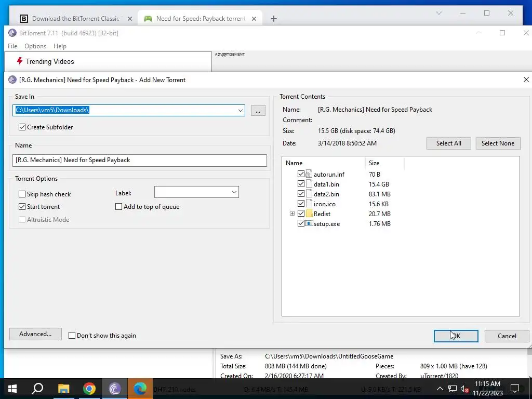Click Select None button
The image size is (532, 399).
point(498,143)
